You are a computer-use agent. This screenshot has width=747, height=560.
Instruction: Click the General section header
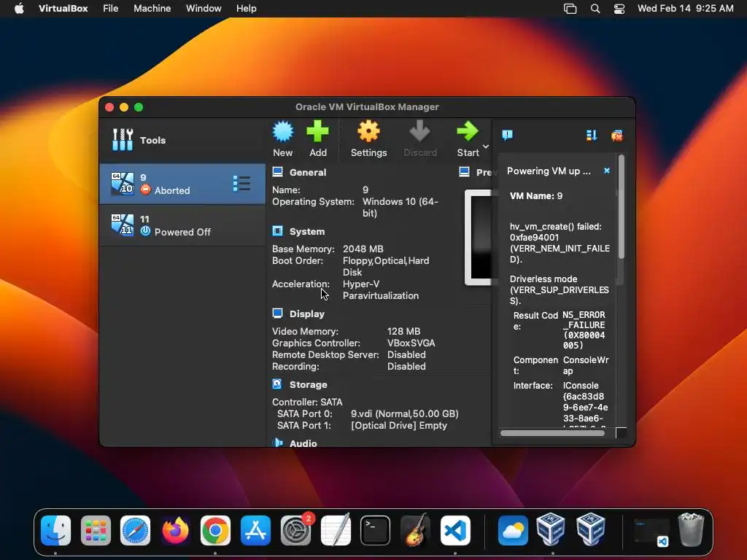click(x=308, y=172)
